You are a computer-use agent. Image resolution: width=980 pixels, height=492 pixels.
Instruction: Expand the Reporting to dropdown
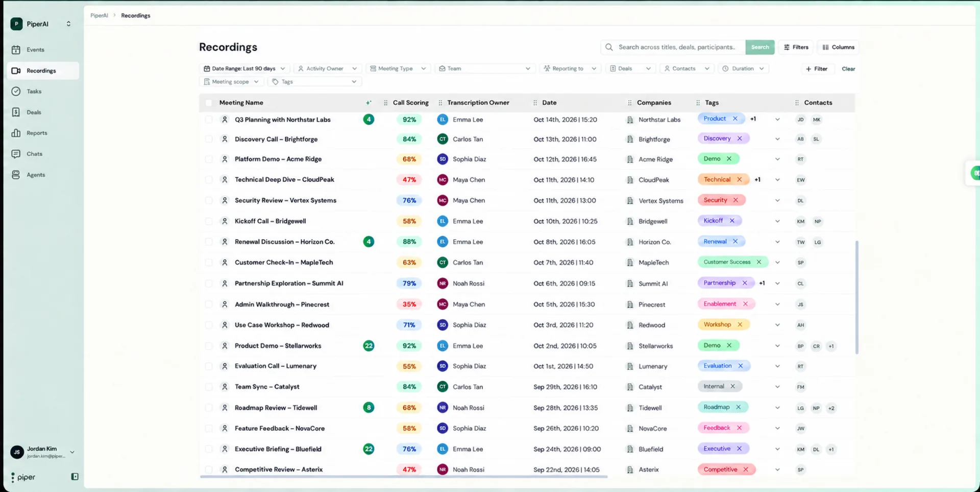click(570, 68)
